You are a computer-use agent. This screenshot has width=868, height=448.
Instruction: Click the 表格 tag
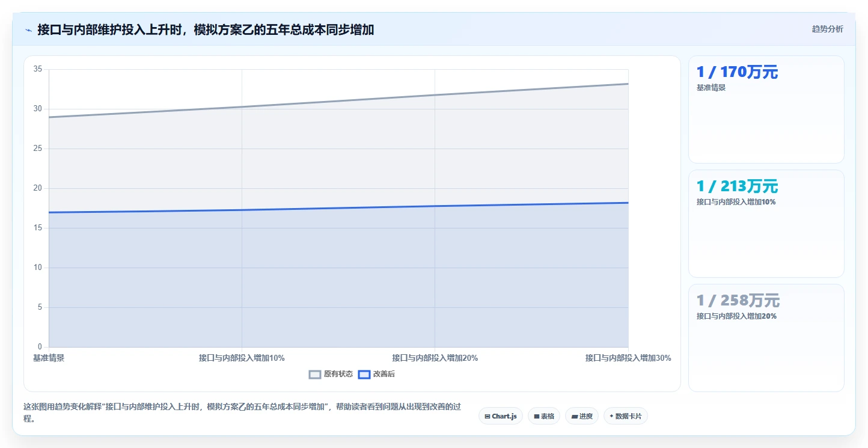(544, 416)
